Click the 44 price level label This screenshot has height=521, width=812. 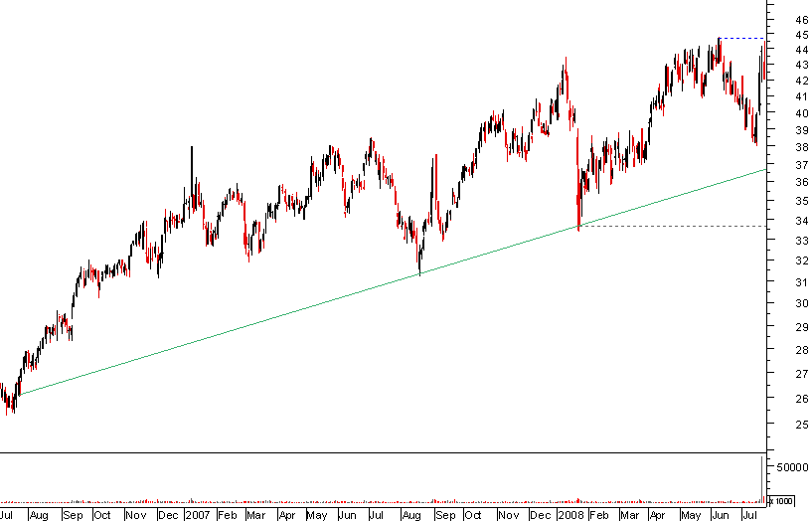point(802,50)
